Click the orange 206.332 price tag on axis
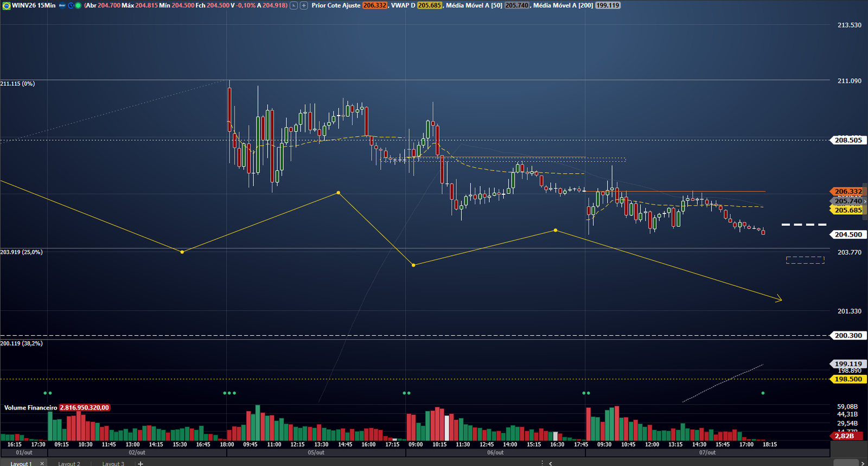 pyautogui.click(x=847, y=191)
